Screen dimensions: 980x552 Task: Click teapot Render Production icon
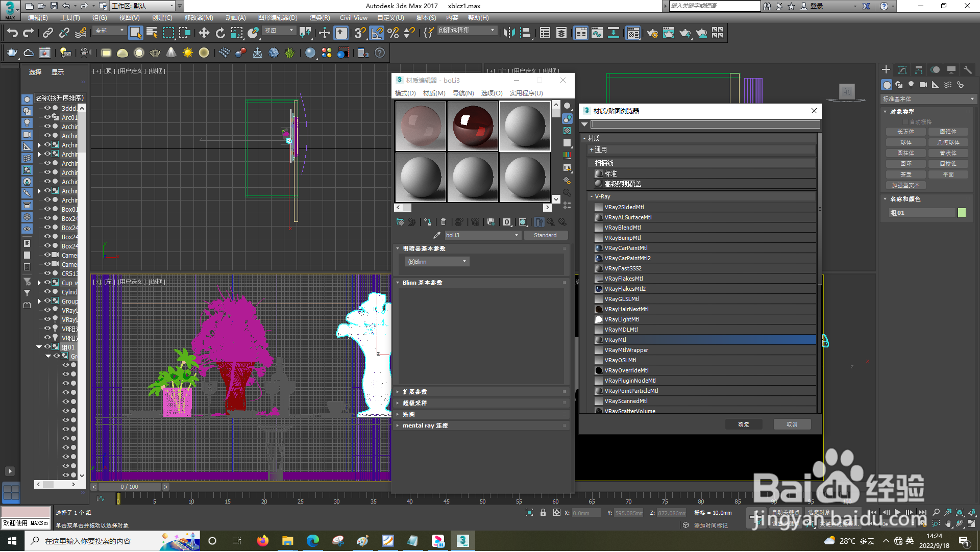tap(685, 34)
